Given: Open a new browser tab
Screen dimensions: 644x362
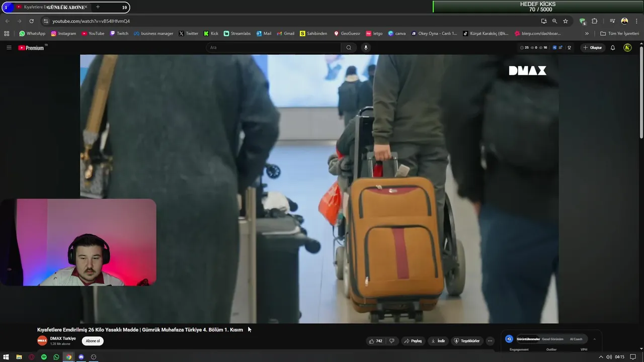Looking at the screenshot, I should pyautogui.click(x=98, y=7).
